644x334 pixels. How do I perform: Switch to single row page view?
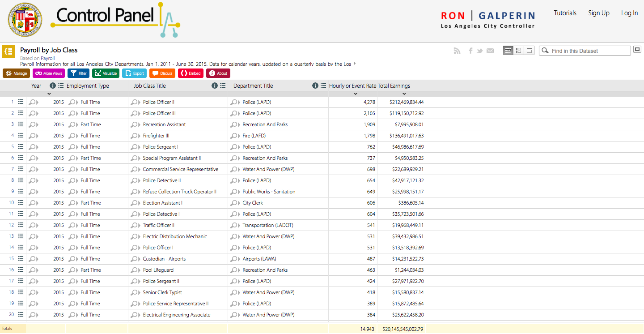(529, 51)
